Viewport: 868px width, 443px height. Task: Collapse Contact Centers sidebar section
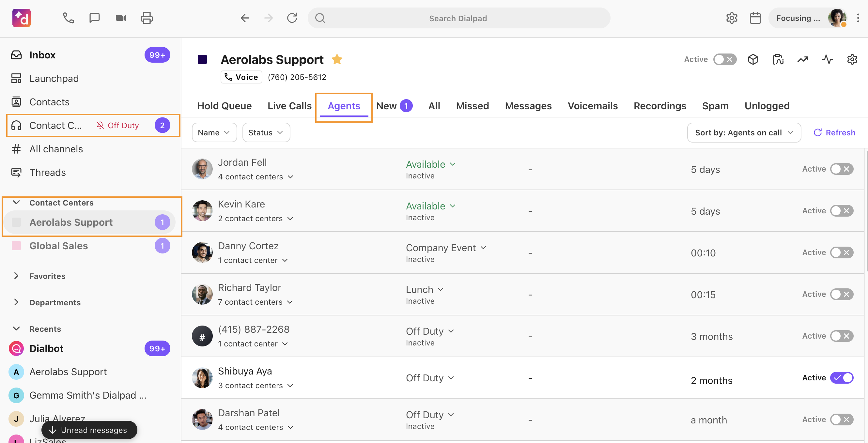16,203
